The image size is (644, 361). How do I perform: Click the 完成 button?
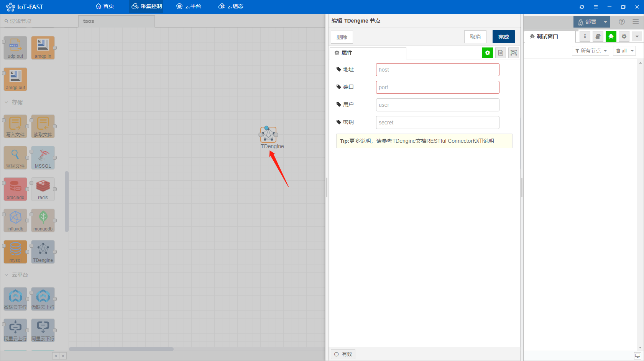pyautogui.click(x=504, y=37)
